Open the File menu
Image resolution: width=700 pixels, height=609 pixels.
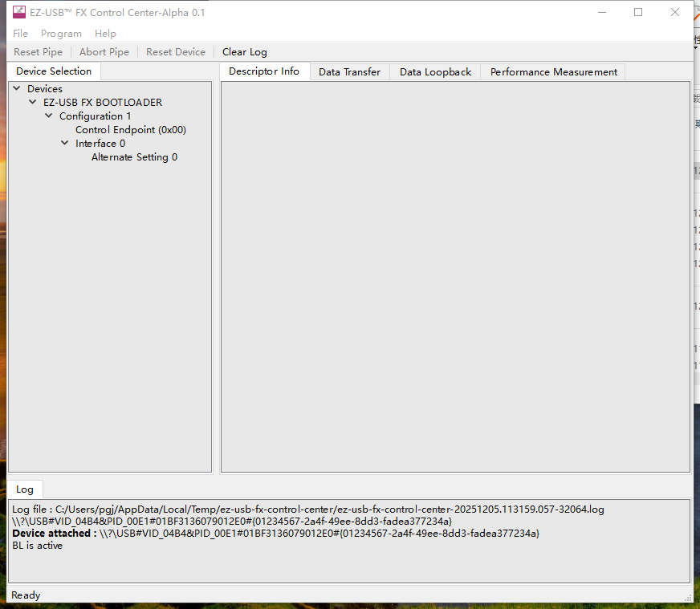pyautogui.click(x=20, y=34)
